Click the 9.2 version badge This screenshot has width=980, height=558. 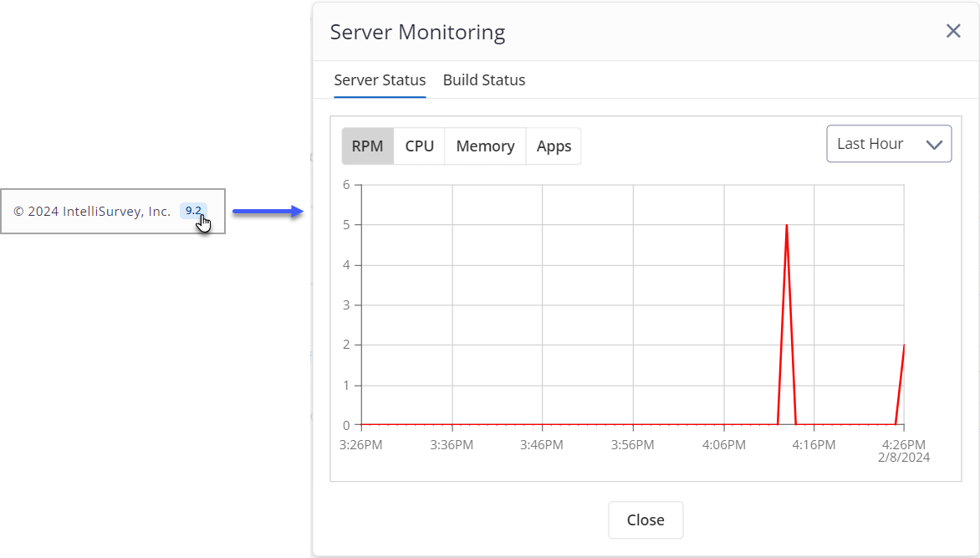pos(193,211)
